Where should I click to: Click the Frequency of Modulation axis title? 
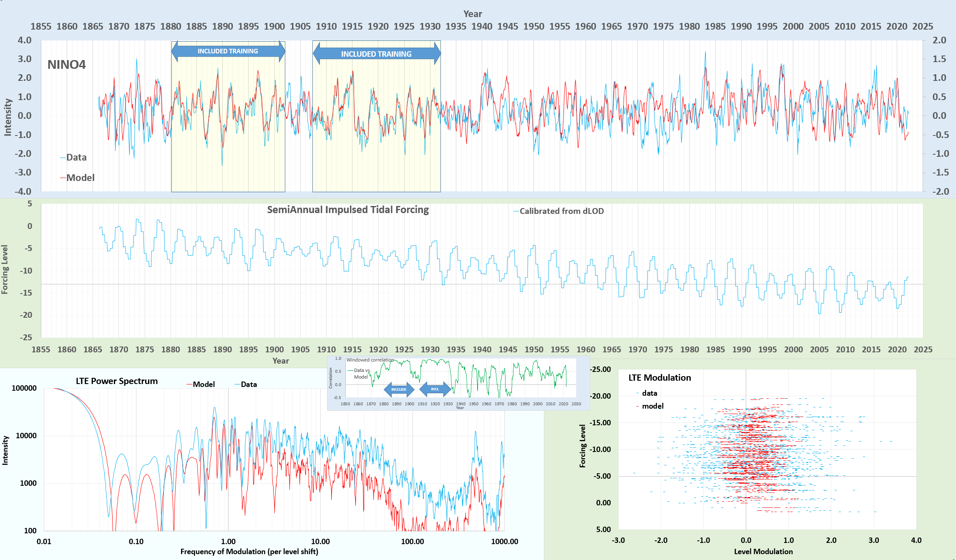click(x=249, y=551)
